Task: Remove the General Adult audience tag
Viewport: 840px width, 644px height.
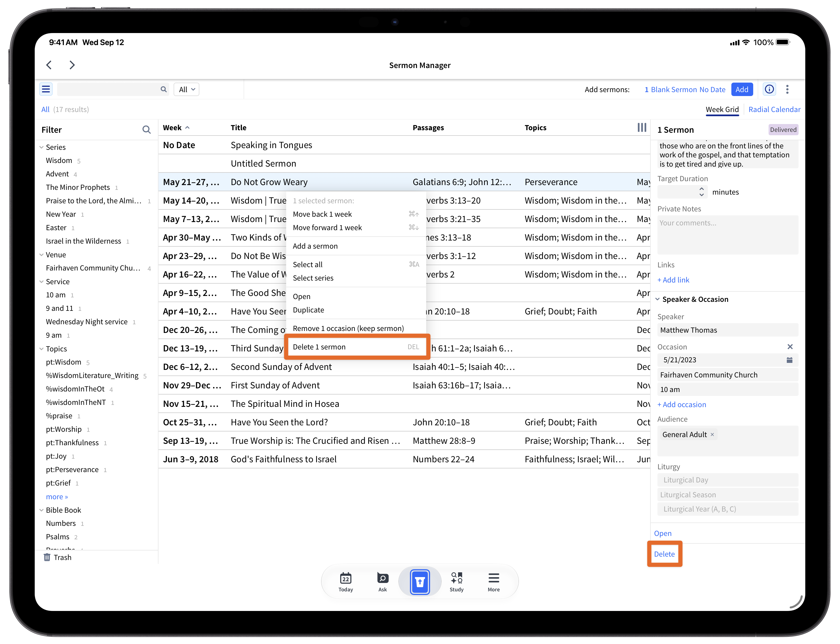Action: click(712, 435)
